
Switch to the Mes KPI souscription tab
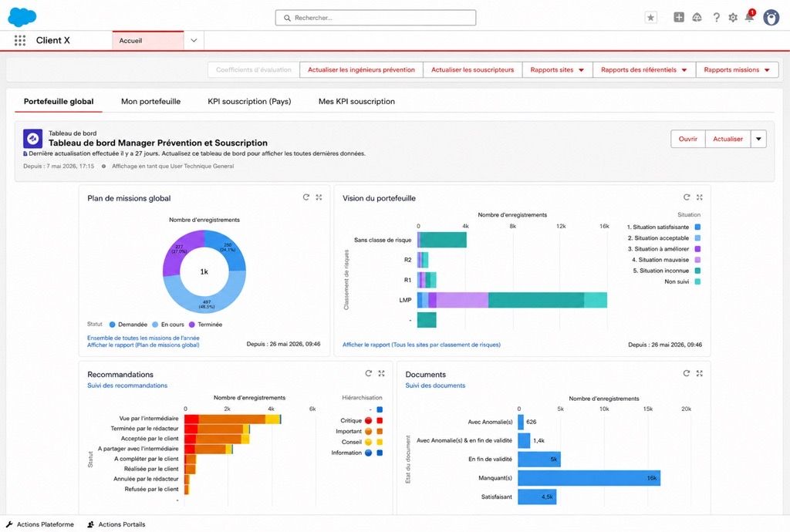click(356, 101)
